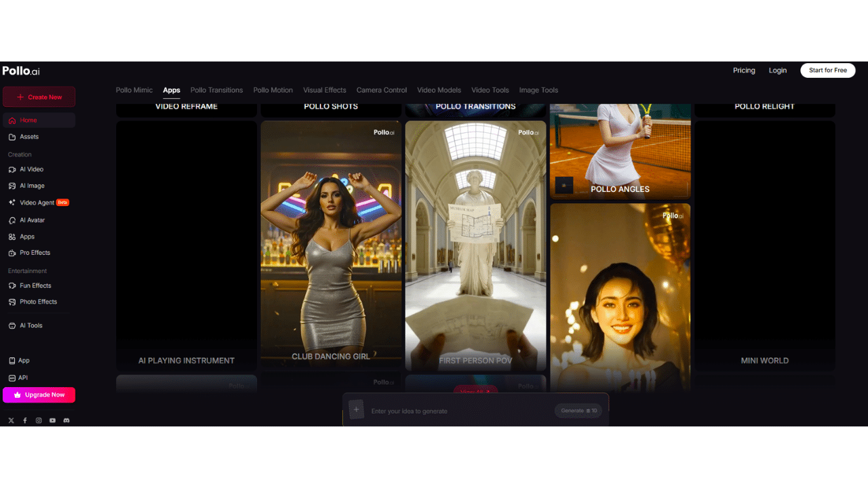The image size is (868, 488).
Task: Open the Facebook social link
Action: 25,421
